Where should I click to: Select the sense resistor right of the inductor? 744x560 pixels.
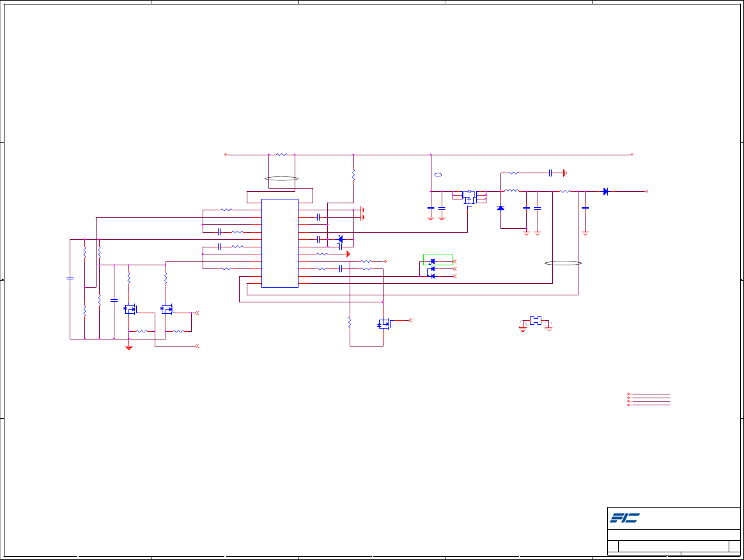(x=564, y=191)
